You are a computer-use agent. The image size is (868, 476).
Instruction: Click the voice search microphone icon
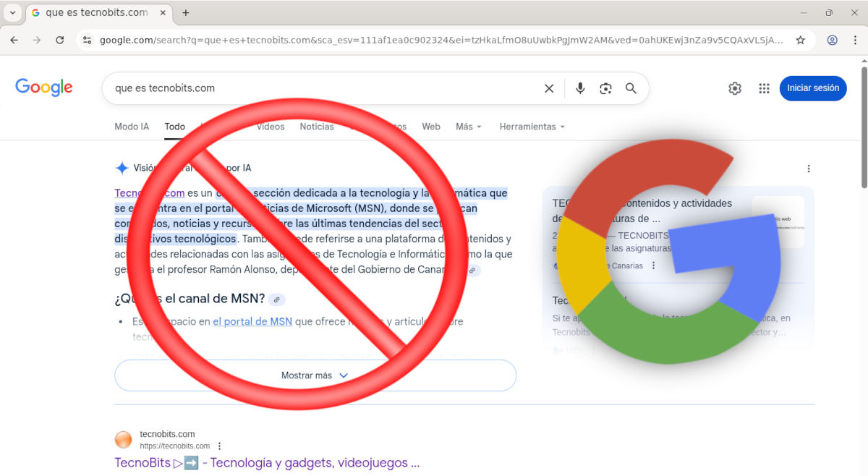coord(580,88)
